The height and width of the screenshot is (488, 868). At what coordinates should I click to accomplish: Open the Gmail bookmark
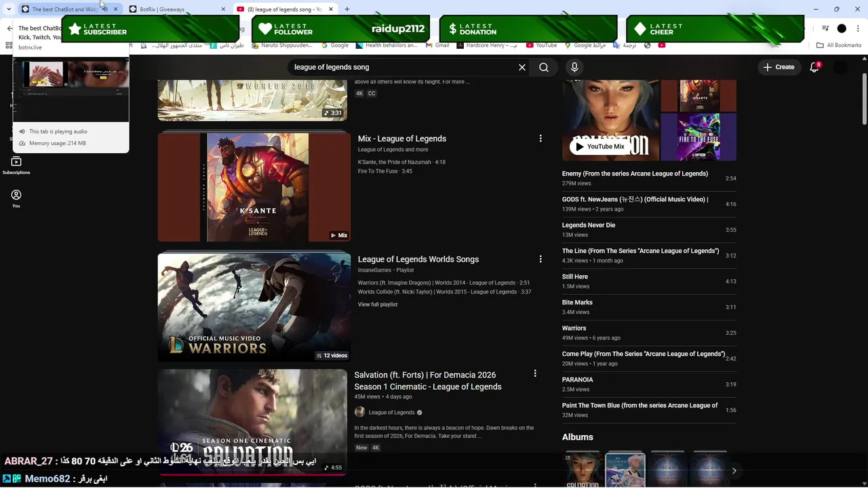pos(437,45)
